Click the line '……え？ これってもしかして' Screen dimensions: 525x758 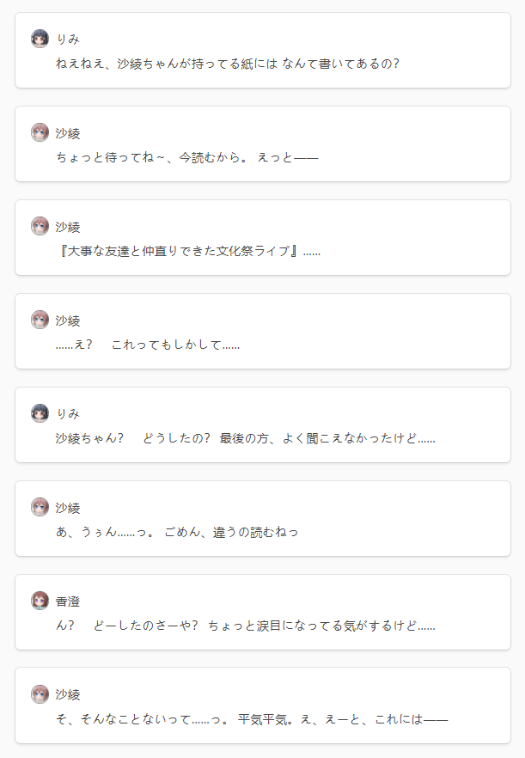pyautogui.click(x=147, y=345)
